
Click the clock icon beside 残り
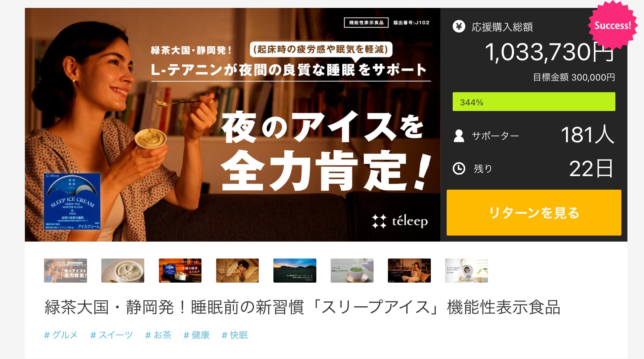459,168
